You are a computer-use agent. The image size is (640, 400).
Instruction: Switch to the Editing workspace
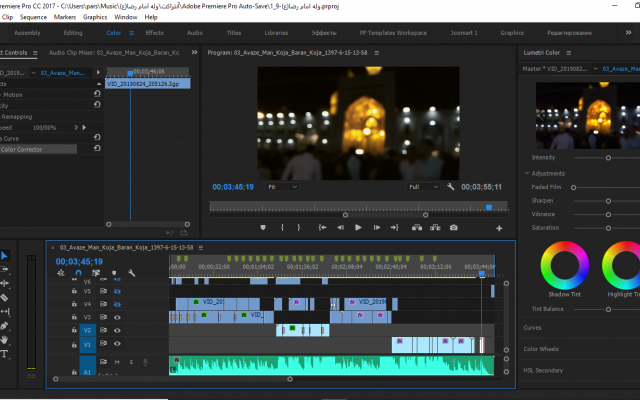click(73, 33)
